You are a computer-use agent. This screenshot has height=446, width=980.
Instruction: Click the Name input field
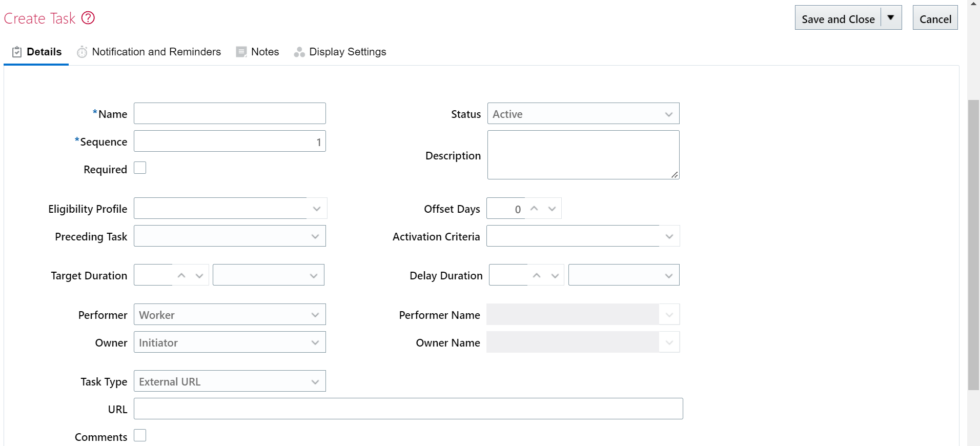tap(230, 113)
